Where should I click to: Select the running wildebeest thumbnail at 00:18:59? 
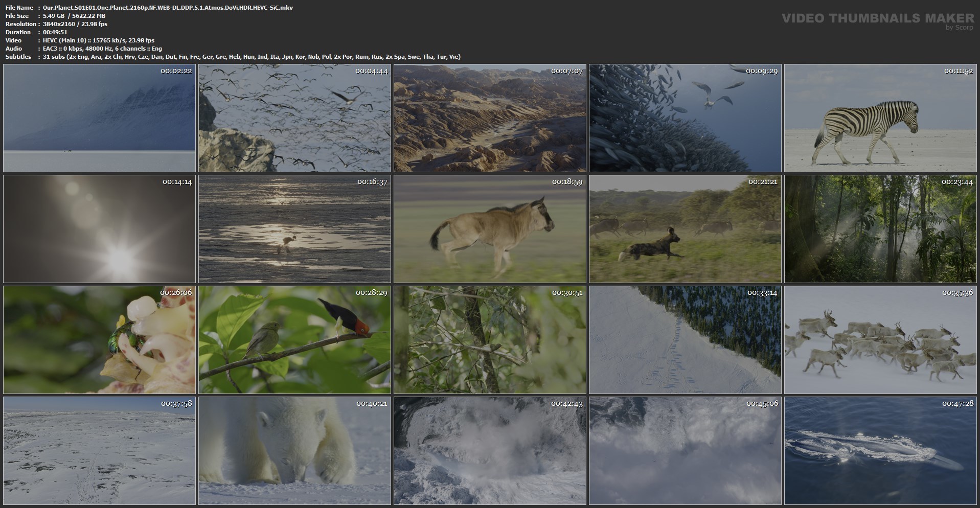coord(490,229)
